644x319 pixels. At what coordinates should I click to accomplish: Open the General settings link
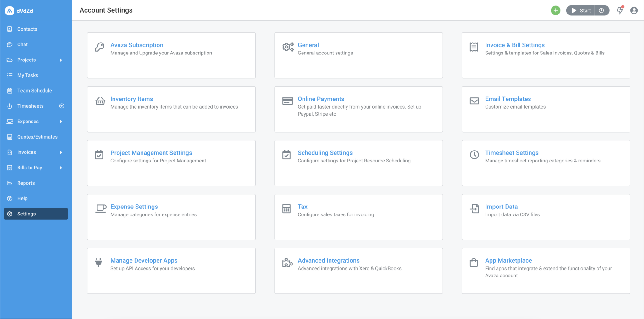pyautogui.click(x=308, y=45)
